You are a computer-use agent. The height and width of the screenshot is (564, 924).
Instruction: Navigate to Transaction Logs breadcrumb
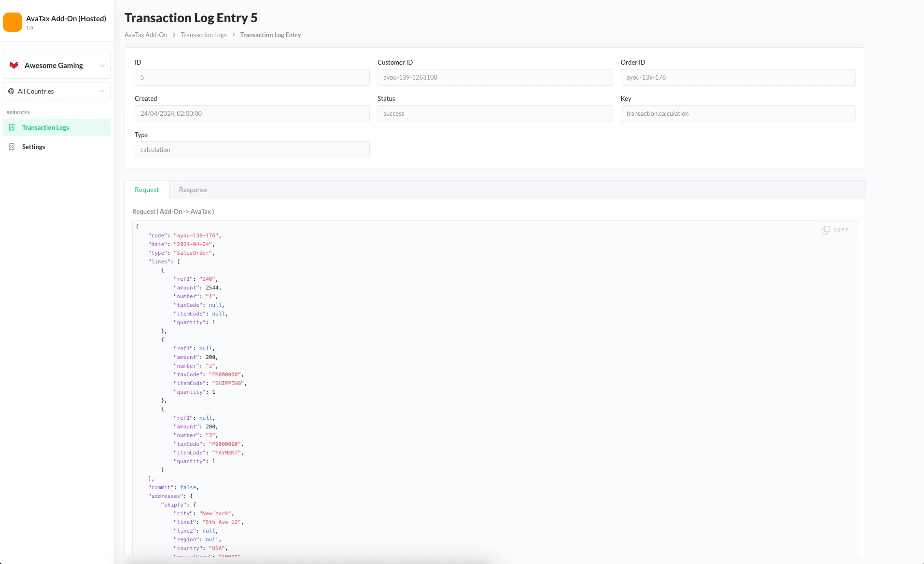coord(203,35)
